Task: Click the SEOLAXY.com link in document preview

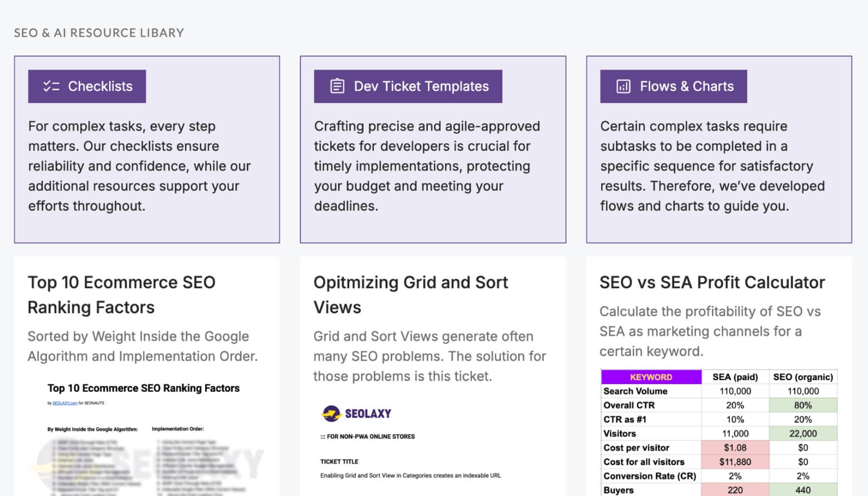Action: coord(65,403)
